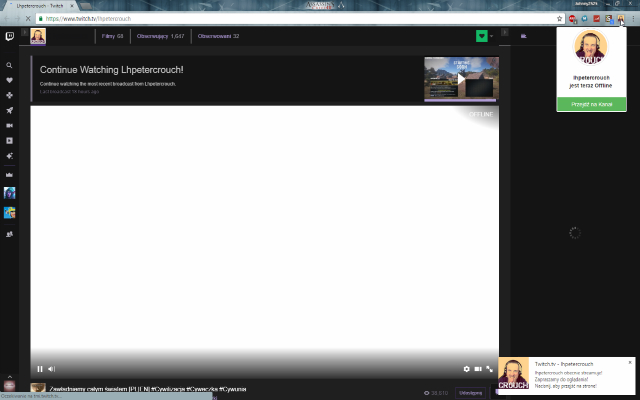
Task: Open the Obserwujący 1,647 tab
Action: [160, 36]
